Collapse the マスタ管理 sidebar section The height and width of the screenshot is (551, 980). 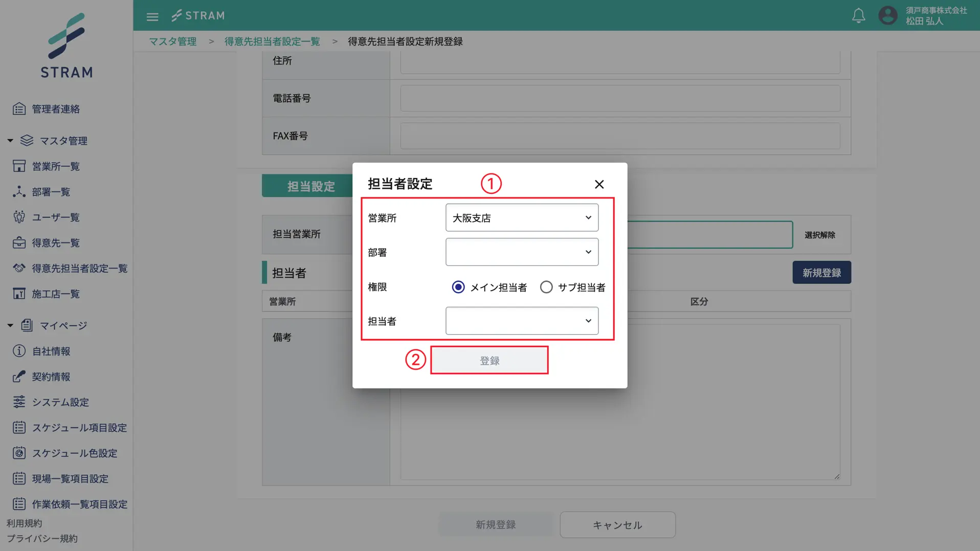tap(10, 141)
